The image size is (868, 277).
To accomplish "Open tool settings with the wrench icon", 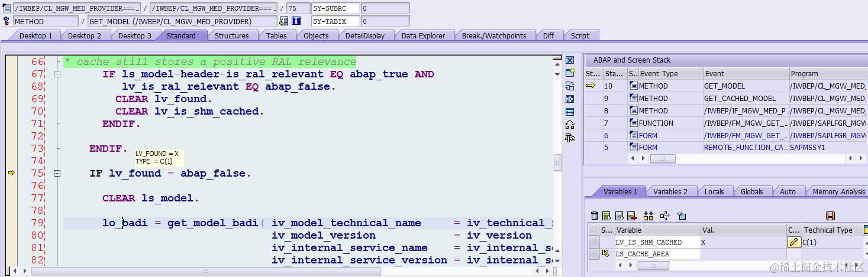I will [570, 138].
